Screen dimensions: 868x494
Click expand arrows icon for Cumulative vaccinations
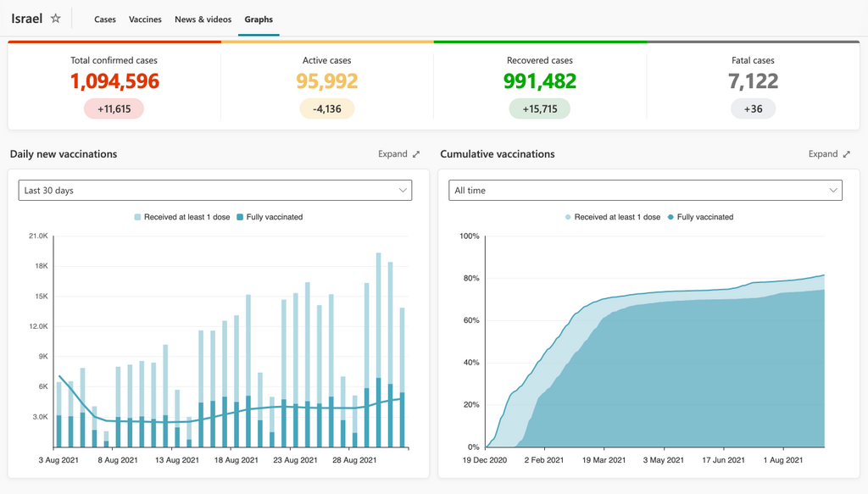[x=846, y=154]
